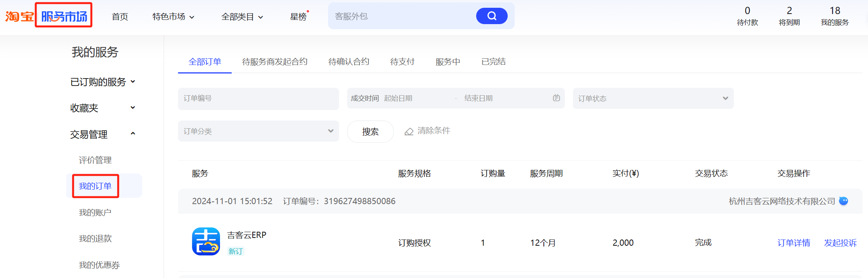Screen dimensions: 868x278
Task: Click the 交易操作 column header
Action: click(794, 173)
